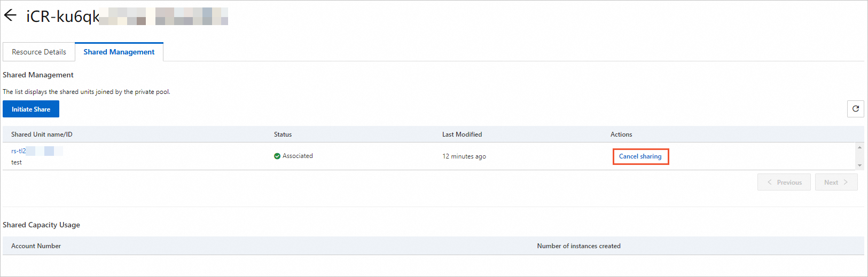Click the Account Number column header
Viewport: 868px width, 277px height.
[x=36, y=246]
